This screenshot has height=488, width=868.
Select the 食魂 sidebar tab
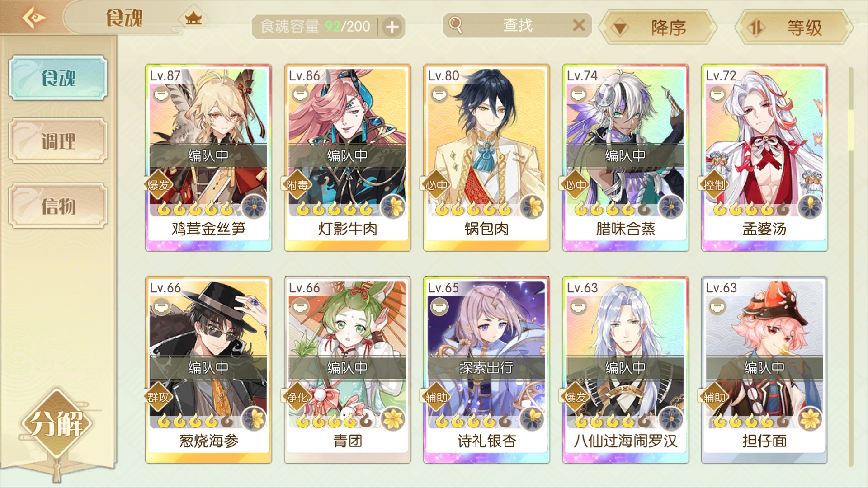pyautogui.click(x=58, y=78)
